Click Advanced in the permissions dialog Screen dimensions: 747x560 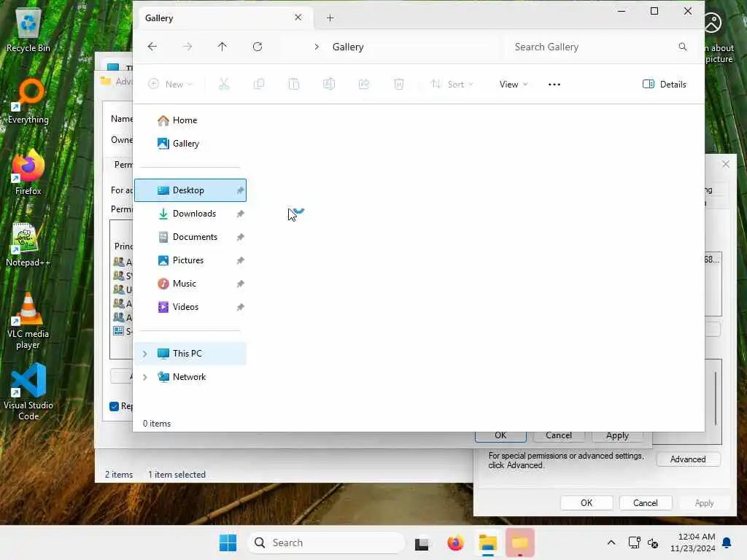(x=688, y=459)
